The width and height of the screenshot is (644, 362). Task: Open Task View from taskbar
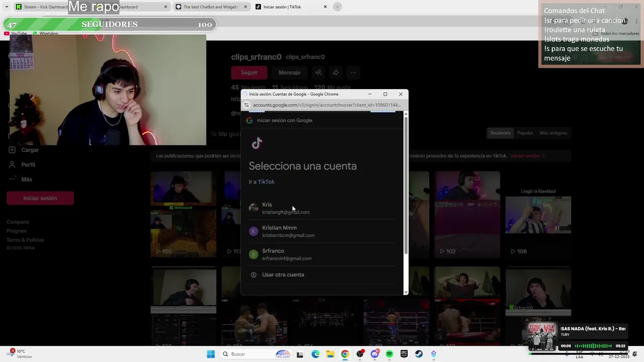pos(300,354)
